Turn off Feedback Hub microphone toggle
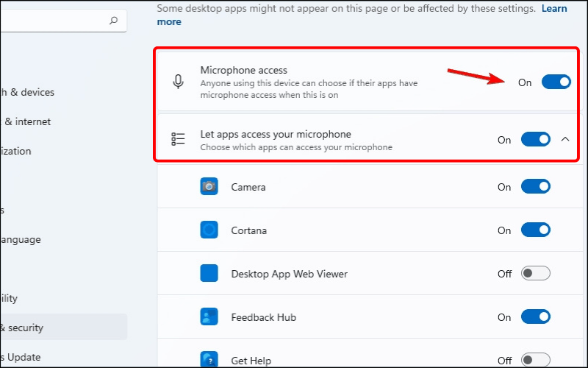 click(x=535, y=317)
